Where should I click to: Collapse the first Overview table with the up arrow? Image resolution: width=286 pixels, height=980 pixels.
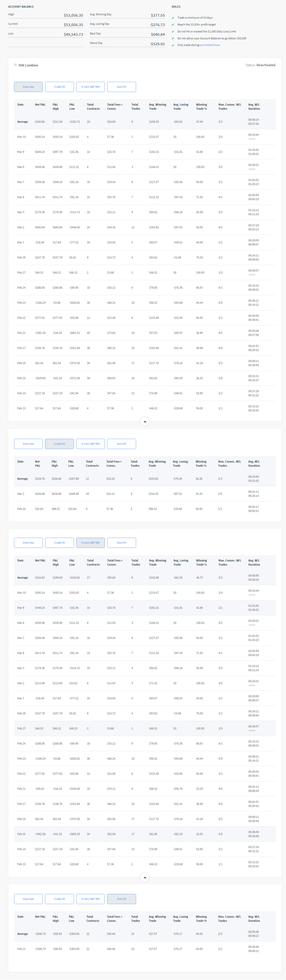(145, 422)
